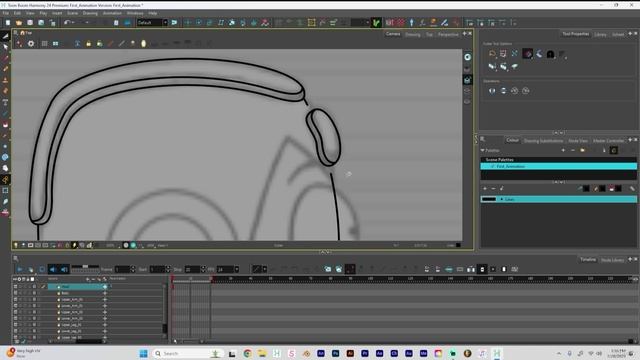The height and width of the screenshot is (360, 640).
Task: Switch to the Node View tab
Action: (x=578, y=140)
